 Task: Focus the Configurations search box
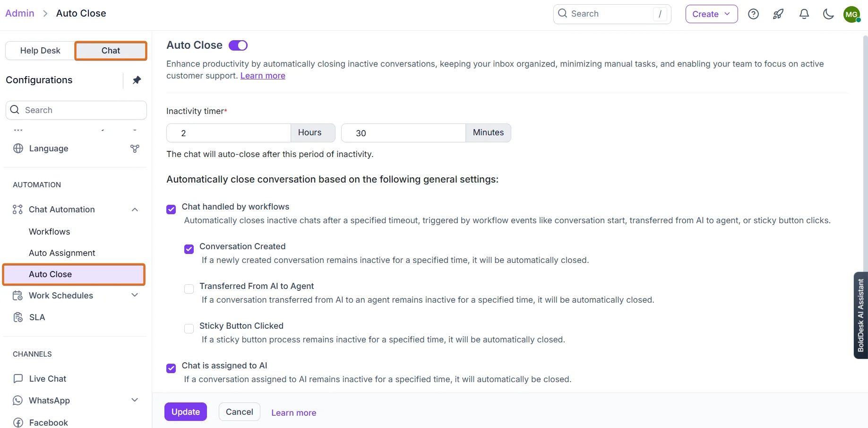(x=76, y=110)
